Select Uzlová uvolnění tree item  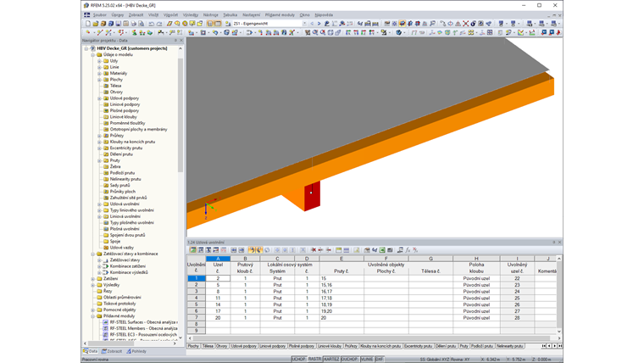coord(125,204)
